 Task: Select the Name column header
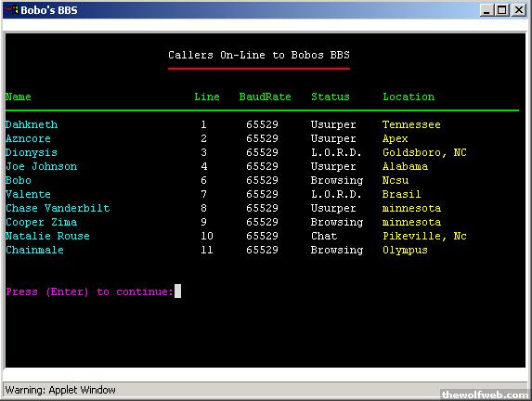(19, 97)
